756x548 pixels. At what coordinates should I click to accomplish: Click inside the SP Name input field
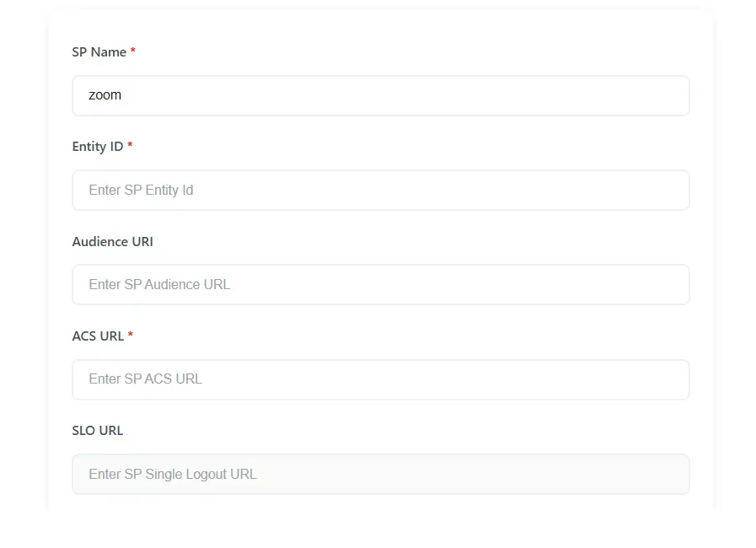379,95
